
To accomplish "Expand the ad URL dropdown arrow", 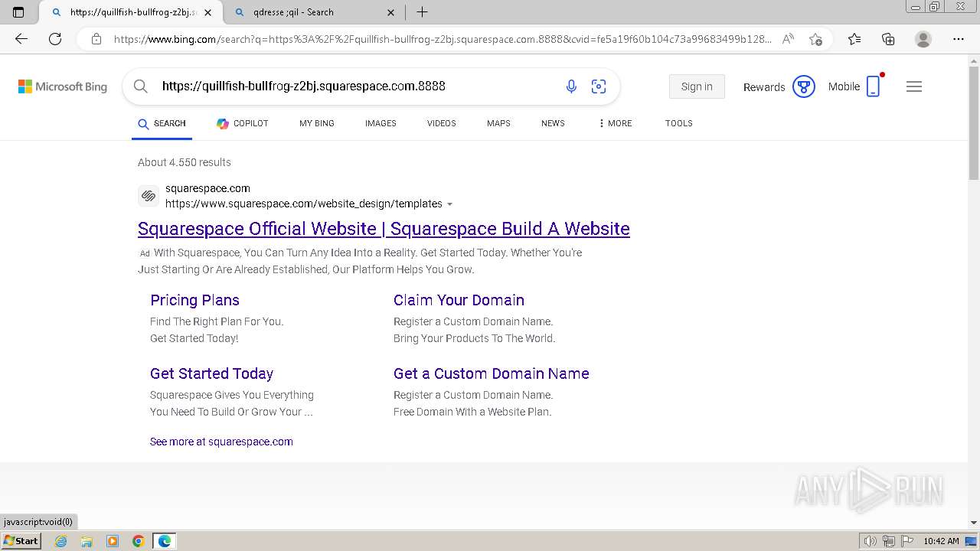I will click(x=449, y=204).
